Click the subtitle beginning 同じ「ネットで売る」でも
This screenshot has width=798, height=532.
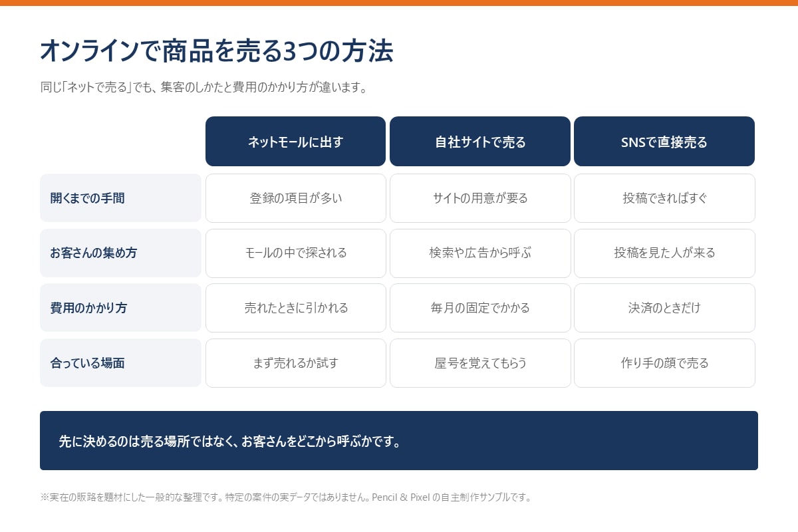(204, 88)
